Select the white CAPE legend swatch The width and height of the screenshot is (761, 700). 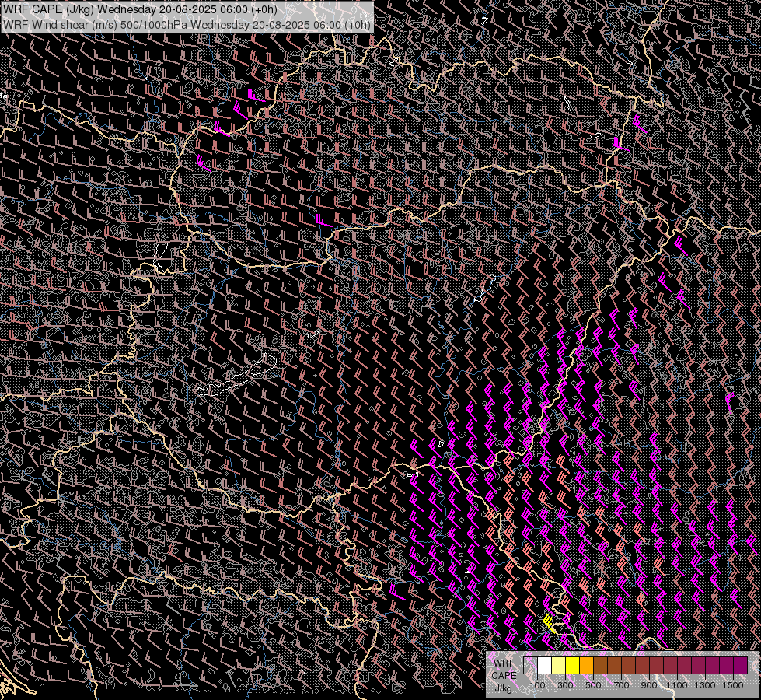[x=545, y=665]
